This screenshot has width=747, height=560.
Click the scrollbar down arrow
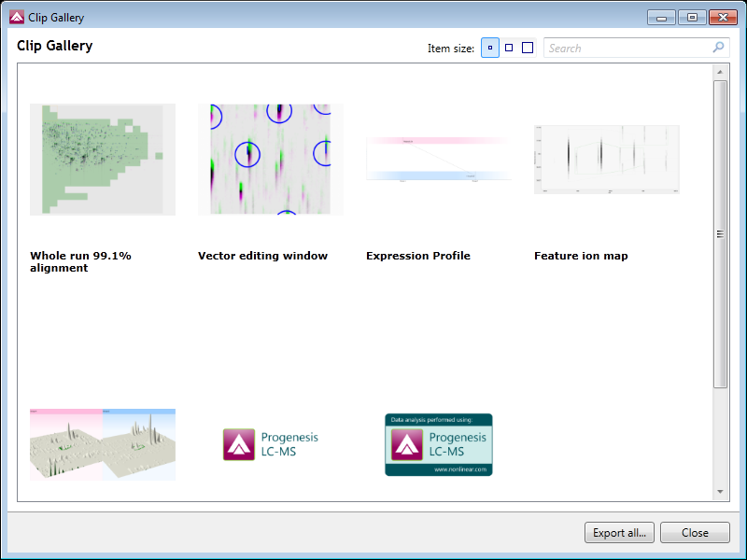click(x=720, y=492)
